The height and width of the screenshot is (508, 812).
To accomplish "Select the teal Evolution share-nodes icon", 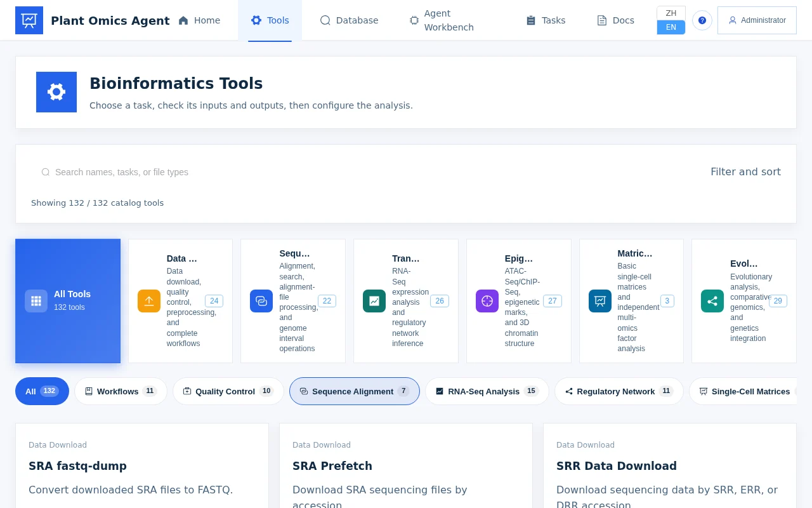I will pyautogui.click(x=712, y=301).
